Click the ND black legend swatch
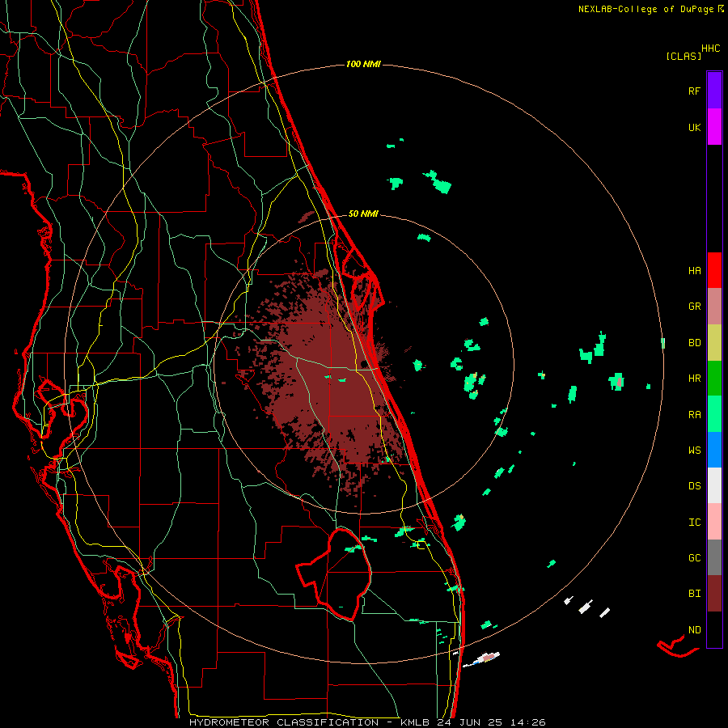This screenshot has height=728, width=728. coord(714,629)
